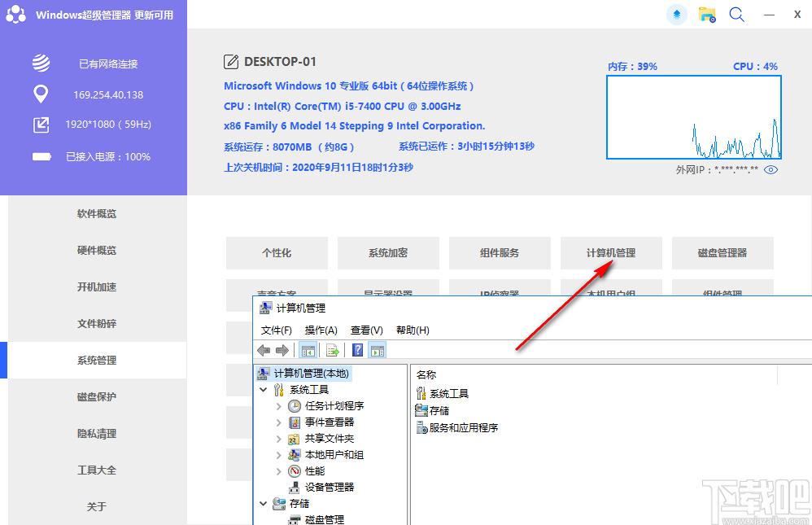Click the 计算机管理 button

611,253
